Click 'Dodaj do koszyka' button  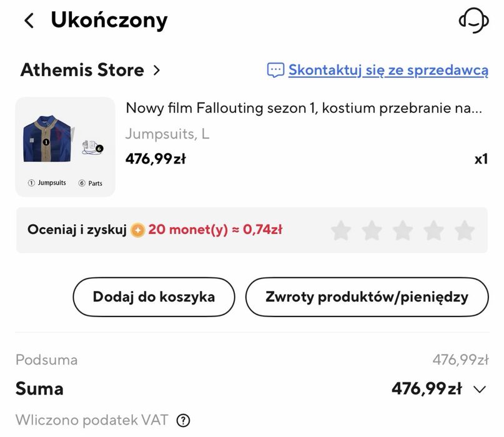tap(154, 297)
